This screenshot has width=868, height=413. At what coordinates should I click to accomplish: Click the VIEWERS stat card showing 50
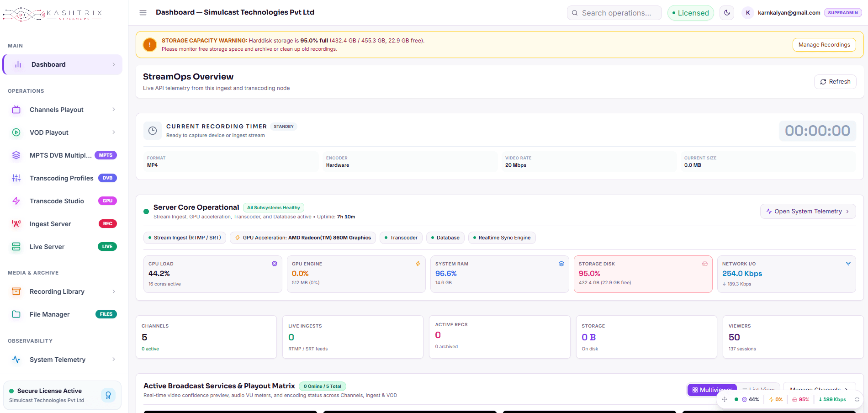(x=793, y=337)
